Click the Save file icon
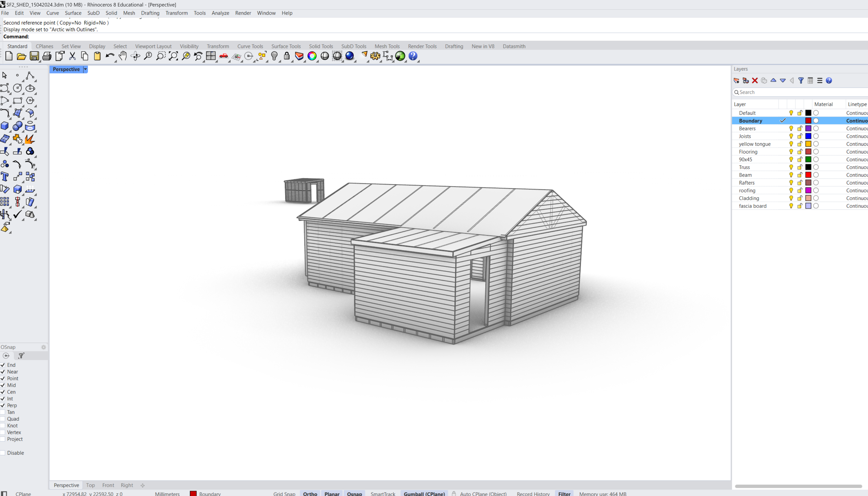 click(x=34, y=56)
